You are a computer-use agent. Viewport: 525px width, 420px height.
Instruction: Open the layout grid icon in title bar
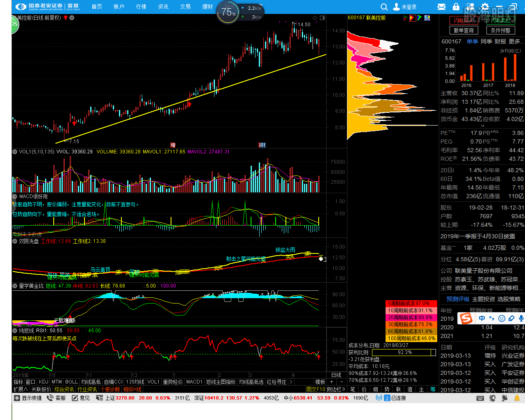(470, 7)
